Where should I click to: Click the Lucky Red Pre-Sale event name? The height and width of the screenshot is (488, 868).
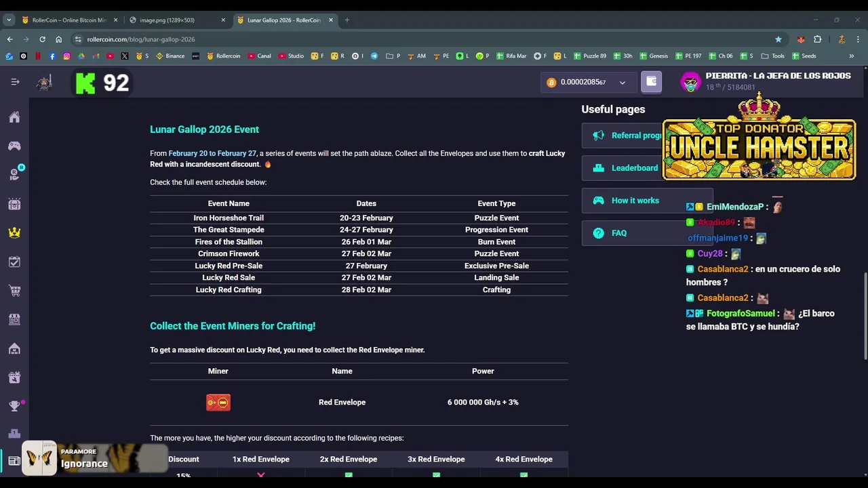tap(229, 266)
